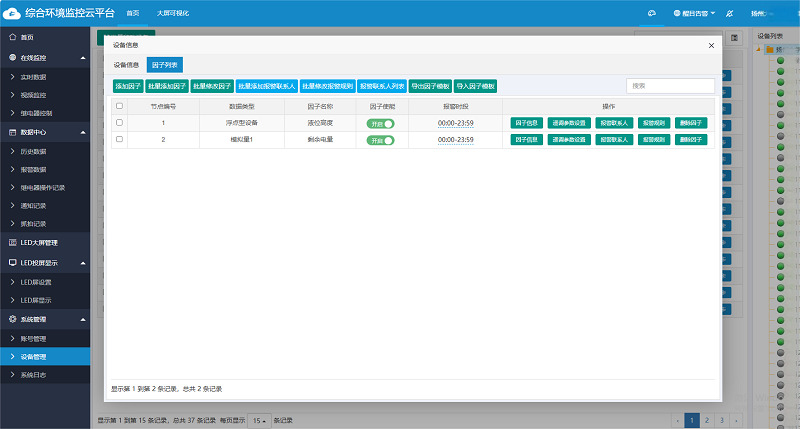Toggle the 开启 switch for 剩余电量
Image resolution: width=800 pixels, height=429 pixels.
(380, 140)
